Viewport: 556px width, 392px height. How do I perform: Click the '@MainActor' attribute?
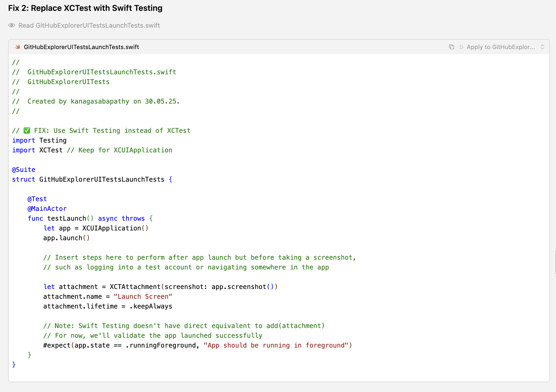pyautogui.click(x=47, y=209)
